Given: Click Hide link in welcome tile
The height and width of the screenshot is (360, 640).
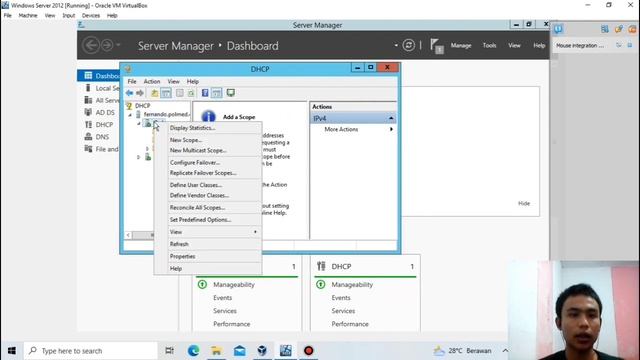Looking at the screenshot, I should tap(524, 203).
